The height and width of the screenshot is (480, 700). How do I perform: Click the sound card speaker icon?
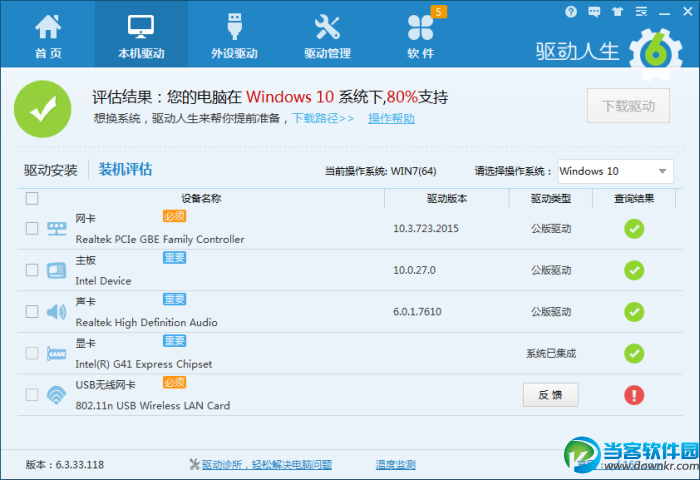57,312
